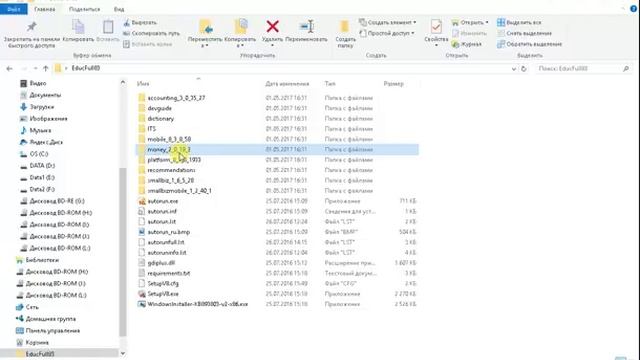Expand the Открыть dropdown in the ribbon
Viewport: 640px width, 360px height.
[x=487, y=22]
